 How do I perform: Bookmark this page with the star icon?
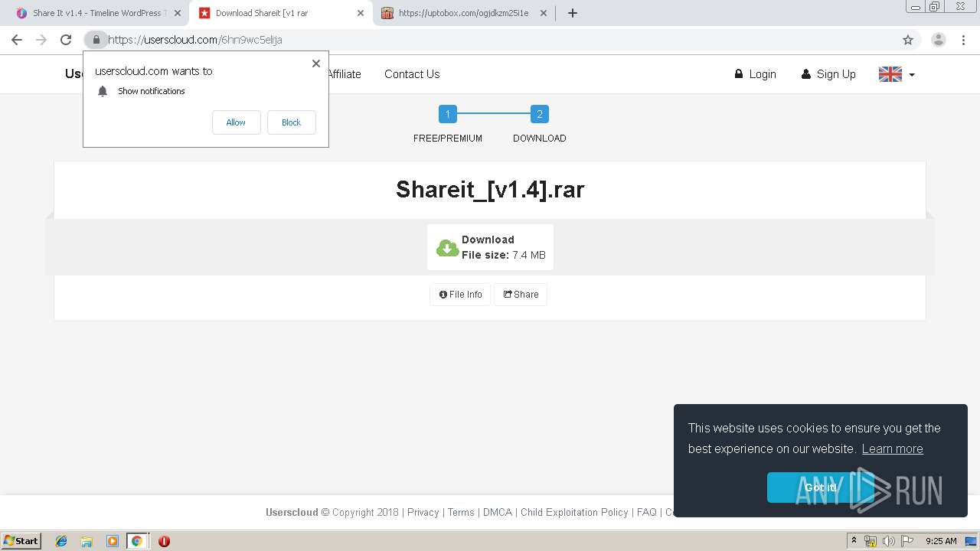(x=908, y=40)
